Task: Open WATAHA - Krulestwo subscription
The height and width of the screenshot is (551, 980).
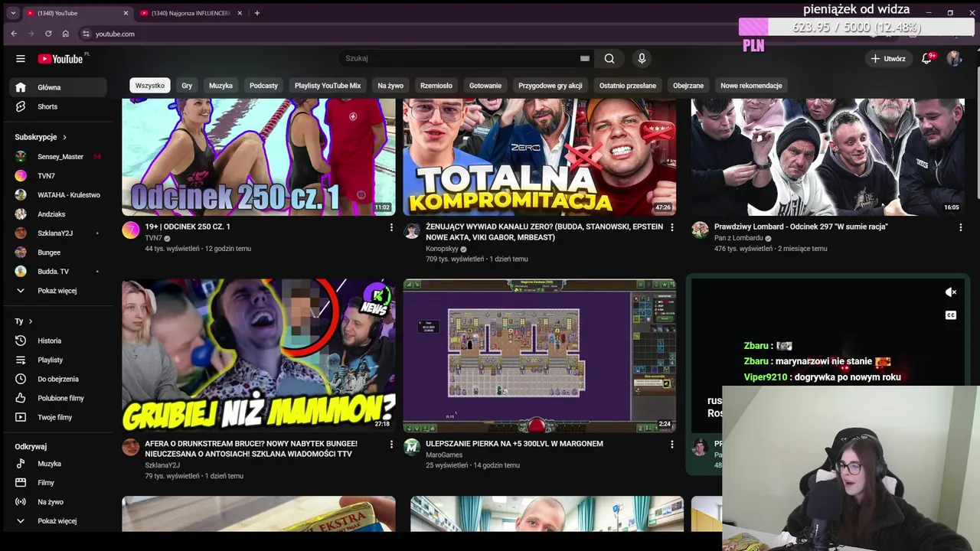Action: [x=58, y=195]
